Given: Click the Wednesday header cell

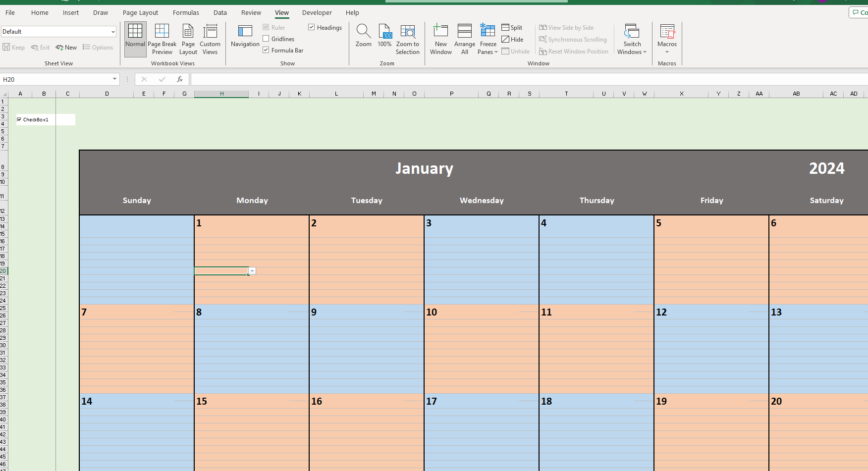Looking at the screenshot, I should (482, 200).
